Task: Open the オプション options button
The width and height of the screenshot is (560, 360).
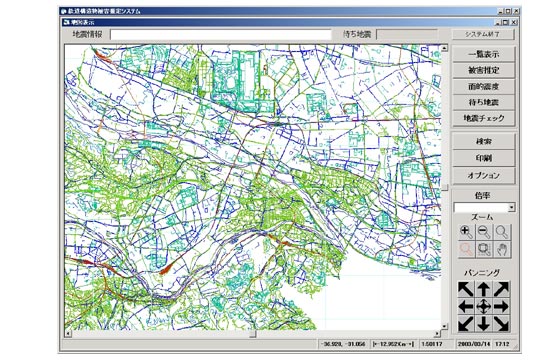Action: tap(484, 175)
